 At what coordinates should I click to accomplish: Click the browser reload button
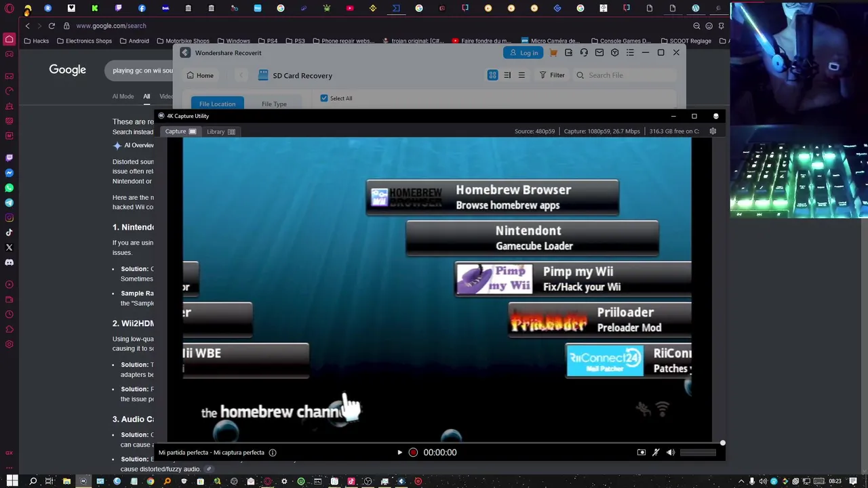(x=52, y=26)
